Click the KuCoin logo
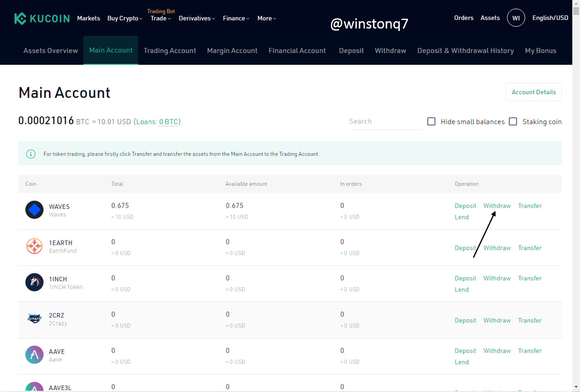 [x=42, y=18]
